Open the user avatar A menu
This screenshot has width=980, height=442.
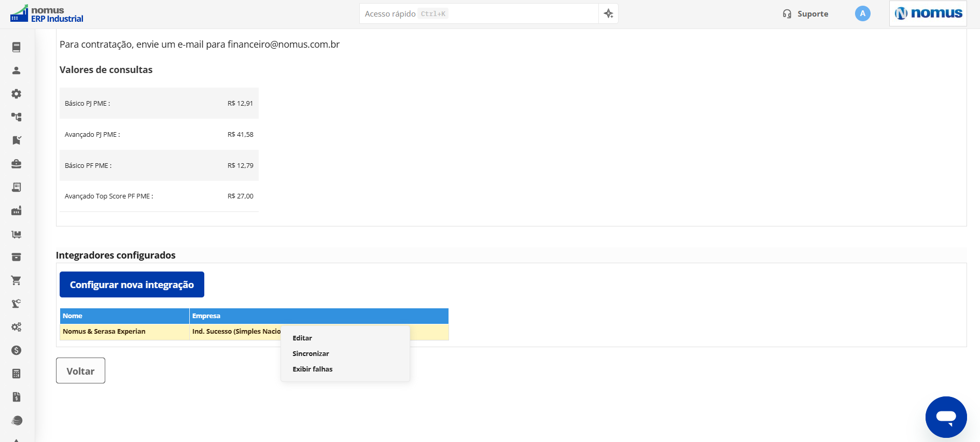[863, 13]
